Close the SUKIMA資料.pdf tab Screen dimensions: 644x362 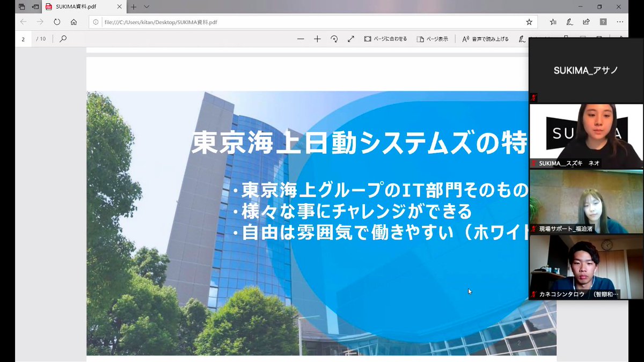tap(119, 7)
